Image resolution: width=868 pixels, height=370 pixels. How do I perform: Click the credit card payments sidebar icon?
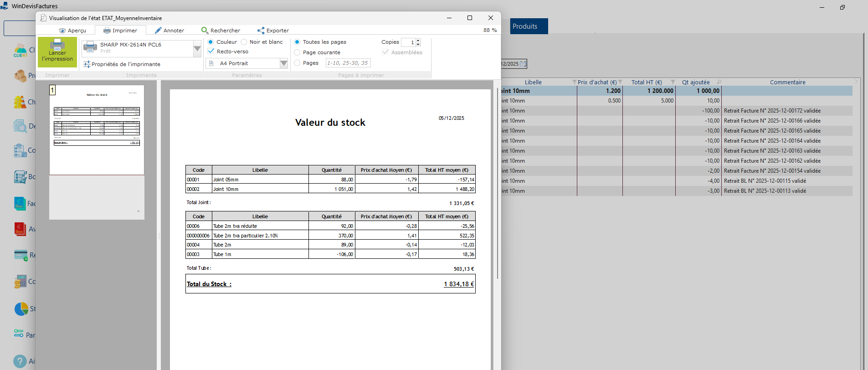pyautogui.click(x=21, y=255)
